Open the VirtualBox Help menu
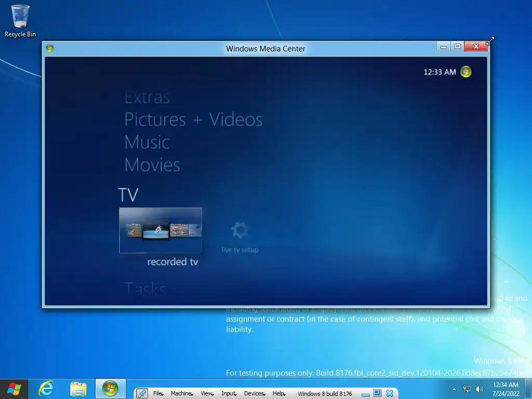The height and width of the screenshot is (399, 532). point(279,394)
